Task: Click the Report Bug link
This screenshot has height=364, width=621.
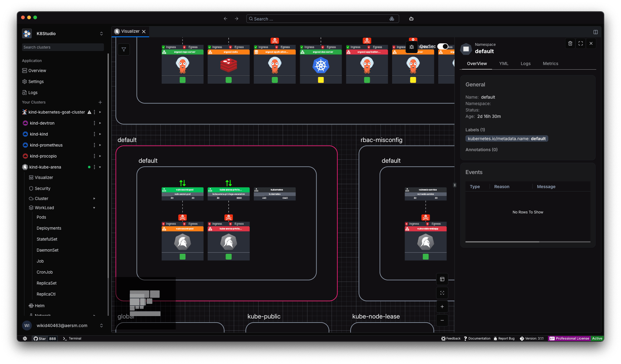Action: 504,338
